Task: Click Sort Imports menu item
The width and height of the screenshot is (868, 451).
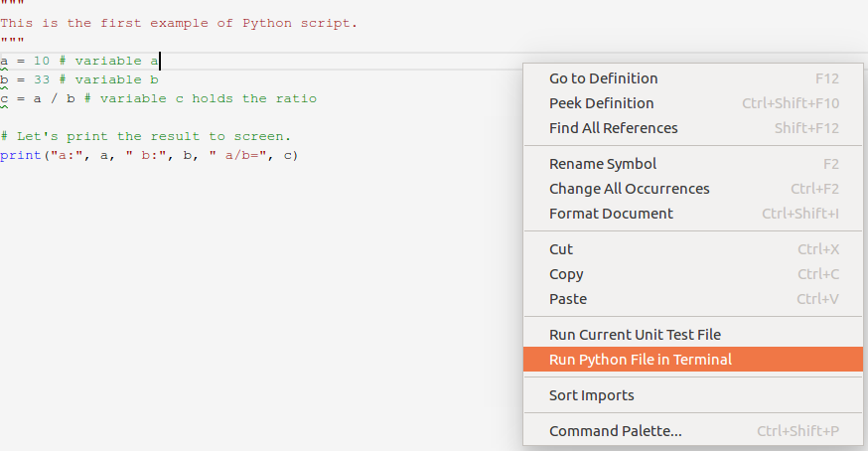Action: pos(591,395)
